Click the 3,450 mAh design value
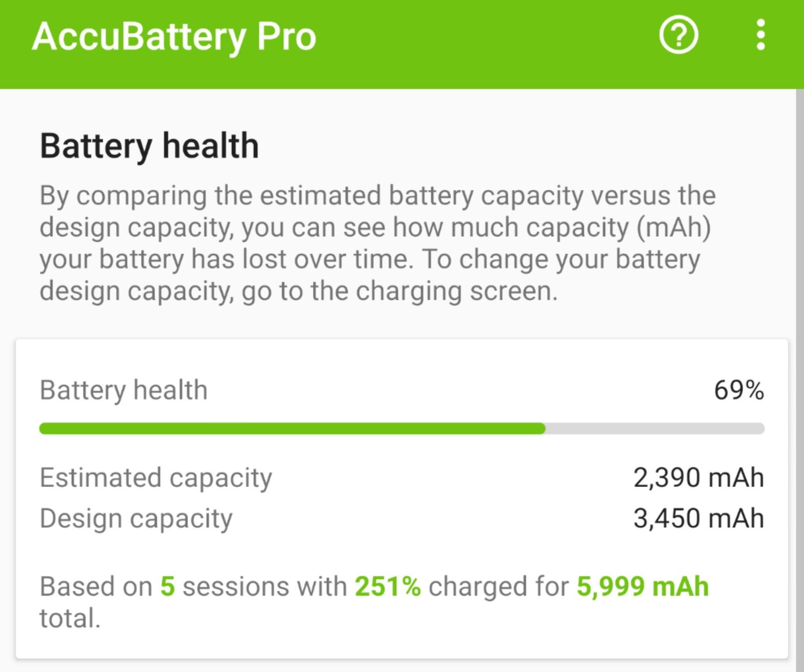Viewport: 804px width, 672px height. click(x=698, y=519)
